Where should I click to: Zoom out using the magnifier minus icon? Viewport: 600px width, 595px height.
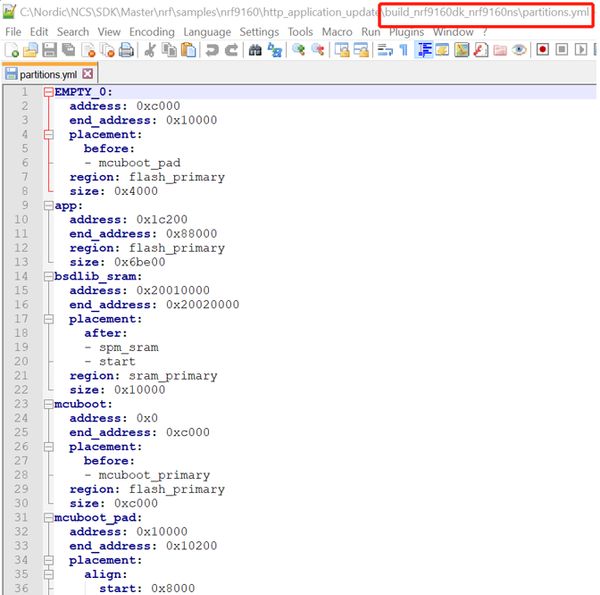click(x=318, y=50)
